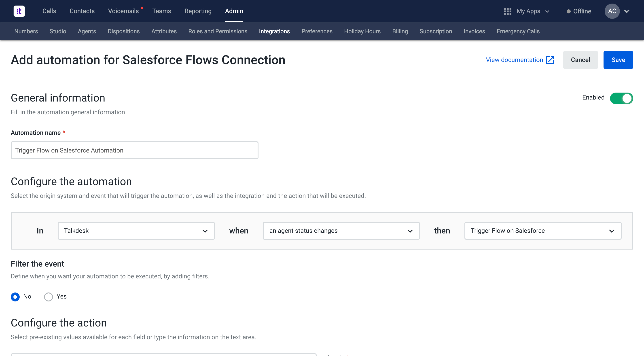Click the Talkdesk logo icon

tap(19, 11)
